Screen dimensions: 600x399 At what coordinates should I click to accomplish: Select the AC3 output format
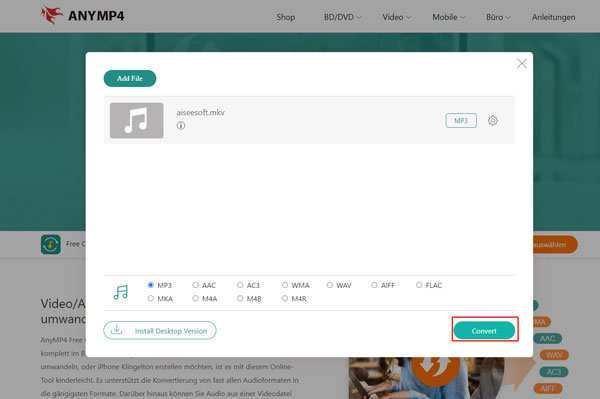pos(240,285)
